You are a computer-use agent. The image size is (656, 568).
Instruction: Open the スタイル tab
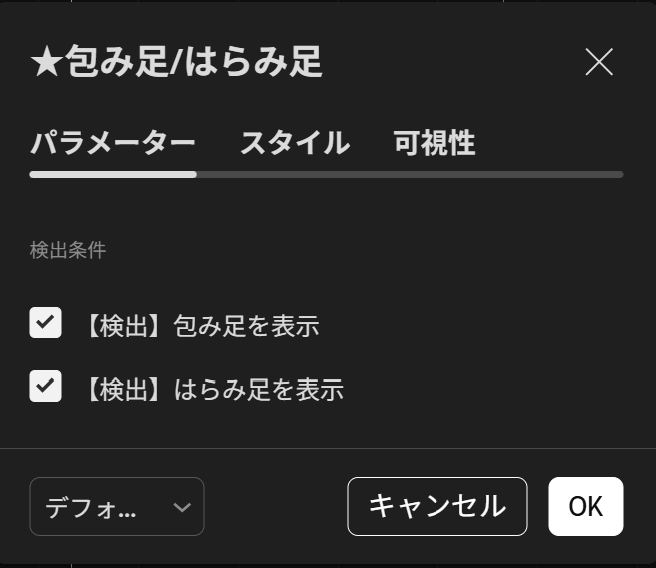(x=294, y=143)
